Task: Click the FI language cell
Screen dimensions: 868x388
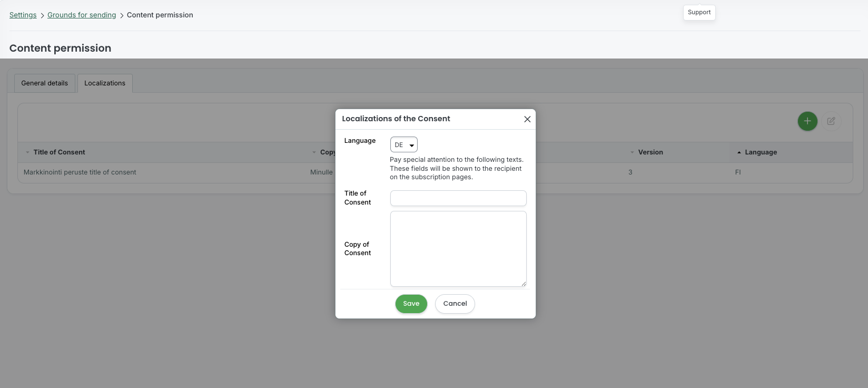Action: (x=738, y=172)
